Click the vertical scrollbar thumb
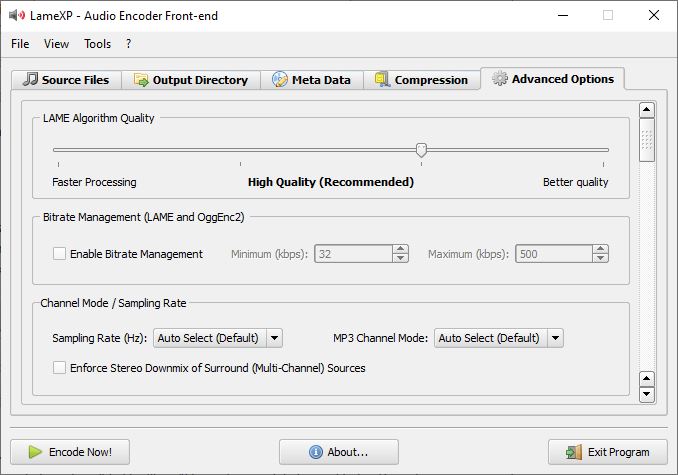Screen dimensions: 678x475 click(x=647, y=140)
